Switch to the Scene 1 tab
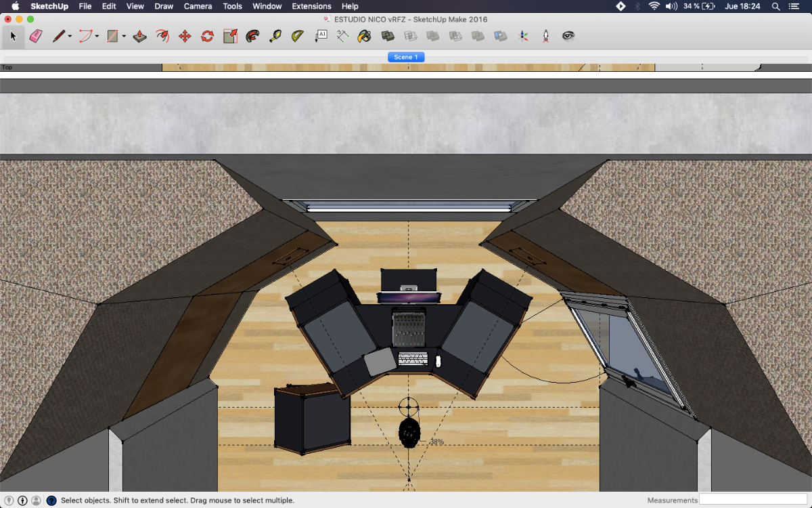This screenshot has height=508, width=812. (x=406, y=58)
